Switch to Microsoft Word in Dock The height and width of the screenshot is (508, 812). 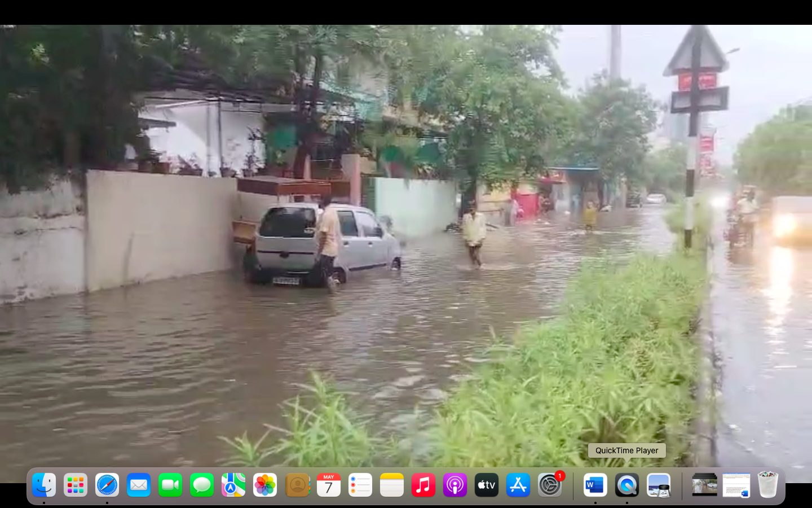(595, 485)
